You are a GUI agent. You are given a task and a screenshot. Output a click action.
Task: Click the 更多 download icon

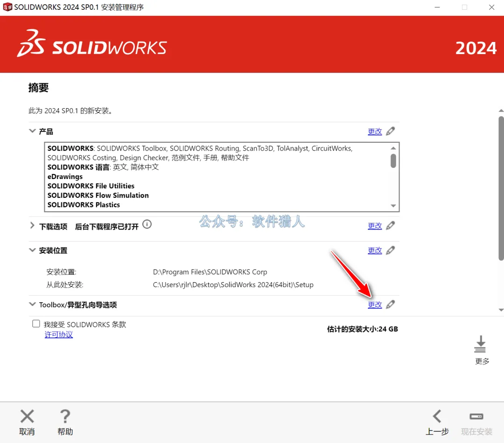point(480,345)
